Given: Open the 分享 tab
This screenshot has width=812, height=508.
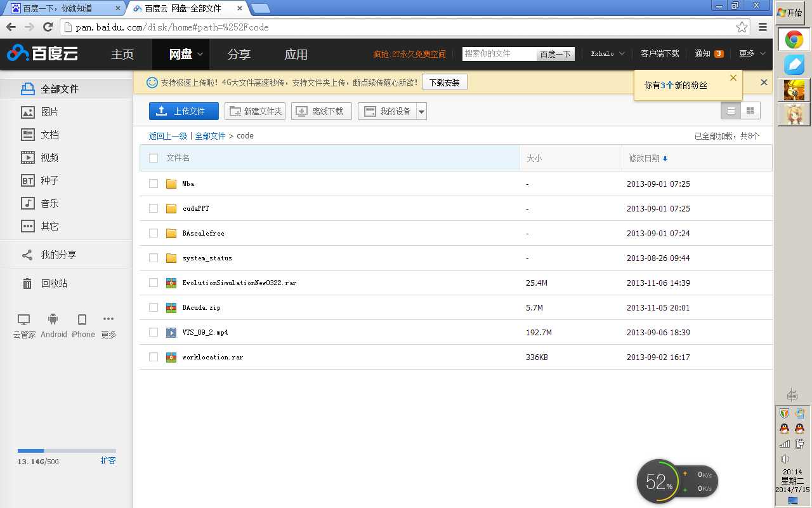Looking at the screenshot, I should click(239, 54).
